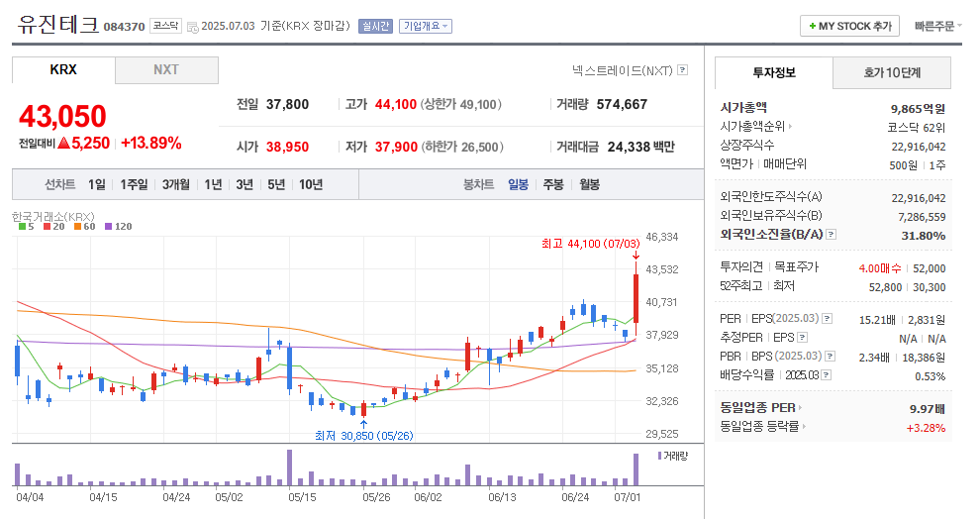Switch to the KRX tab

coord(63,70)
